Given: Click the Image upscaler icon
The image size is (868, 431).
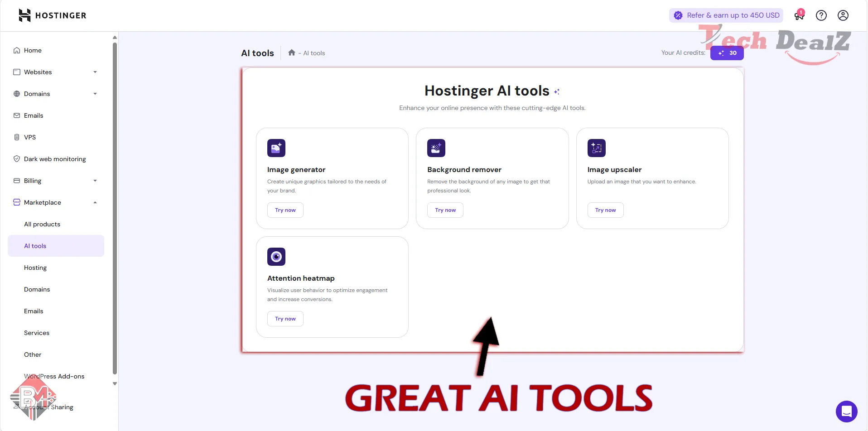Looking at the screenshot, I should [x=597, y=148].
